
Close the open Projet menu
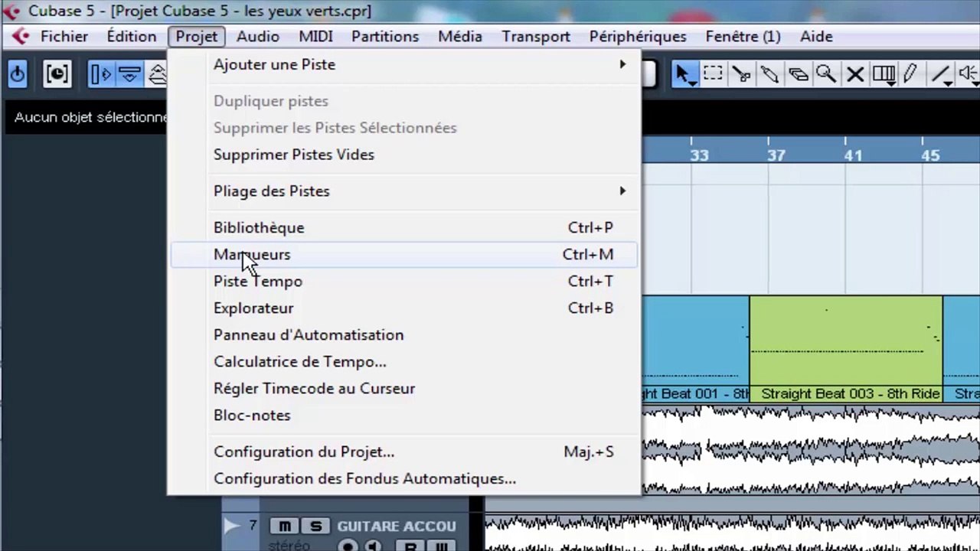[x=197, y=36]
